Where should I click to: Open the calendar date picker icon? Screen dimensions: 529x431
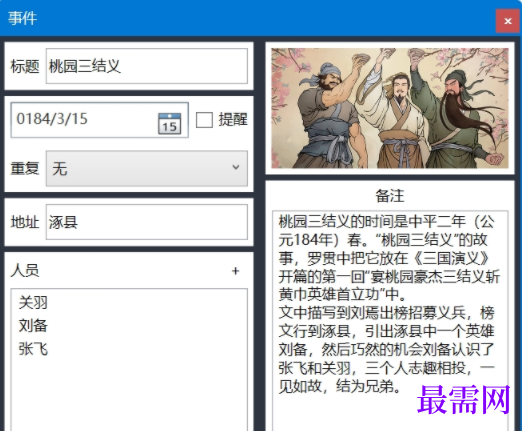(169, 124)
